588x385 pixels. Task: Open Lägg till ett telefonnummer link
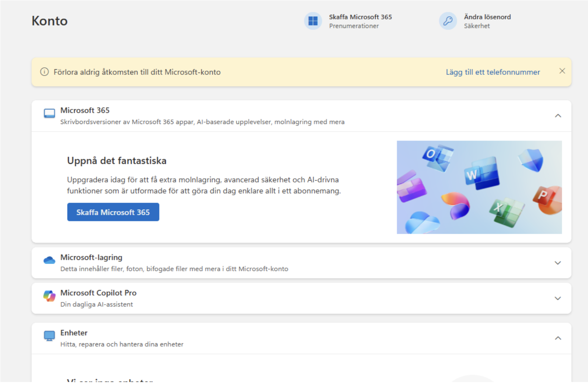coord(493,72)
